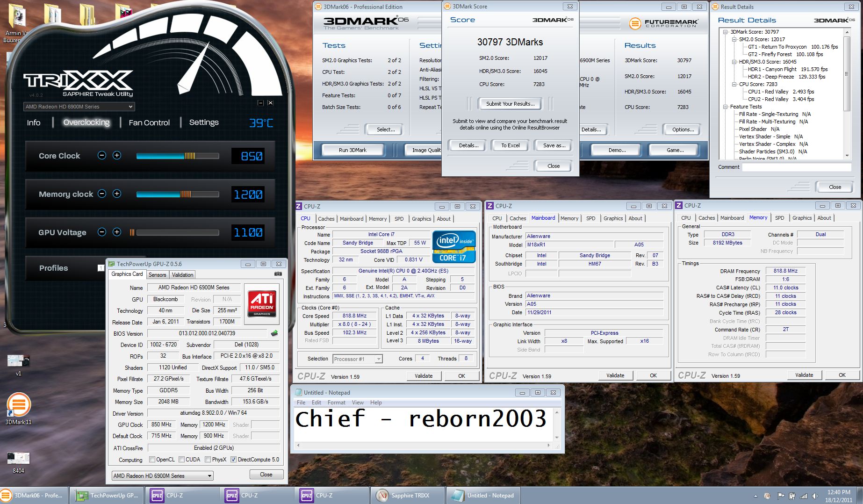Open the CPU-Z Processor #1 selection dropdown

(x=358, y=359)
